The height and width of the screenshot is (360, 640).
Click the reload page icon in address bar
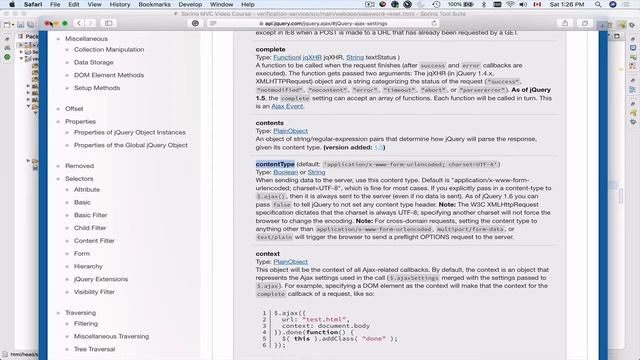(x=434, y=23)
